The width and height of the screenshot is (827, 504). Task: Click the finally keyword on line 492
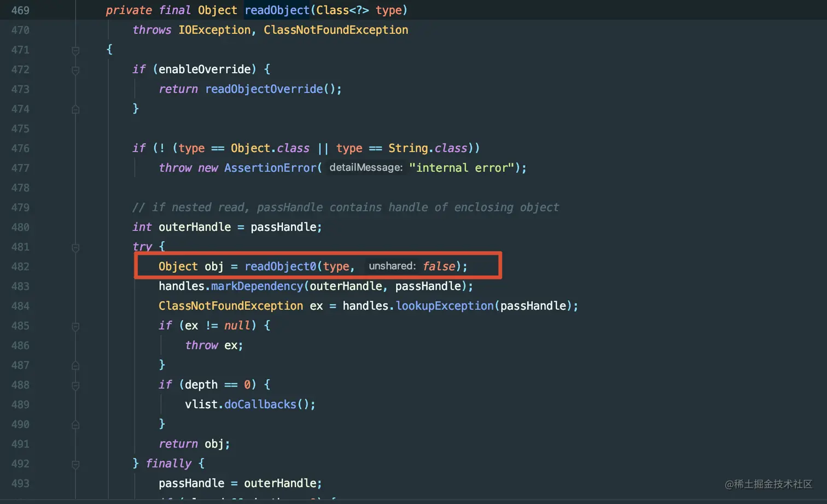(x=168, y=464)
